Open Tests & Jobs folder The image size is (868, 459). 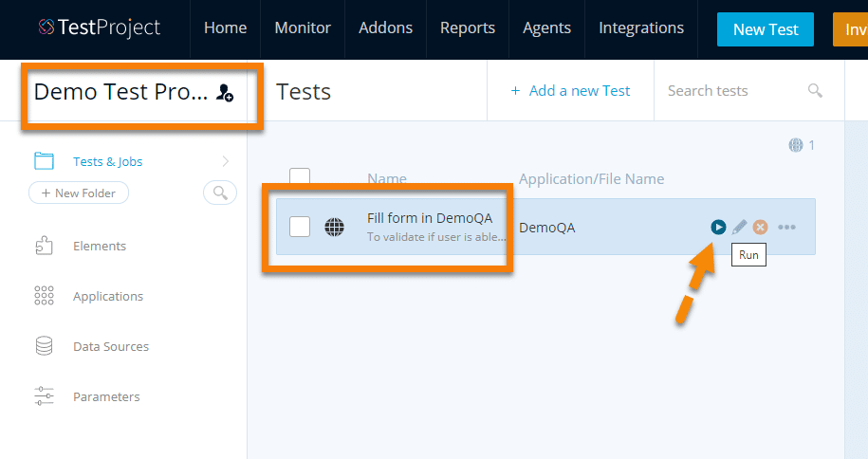108,161
